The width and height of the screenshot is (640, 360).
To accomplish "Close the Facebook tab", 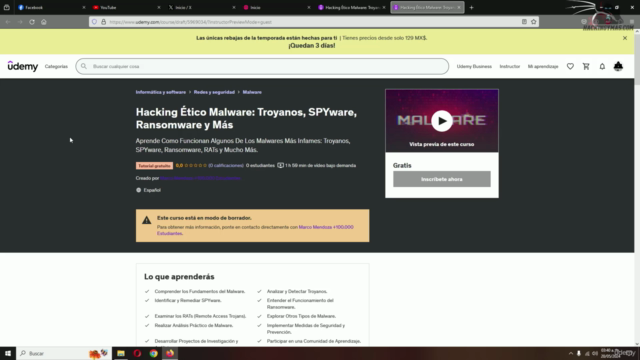I will coord(84,7).
